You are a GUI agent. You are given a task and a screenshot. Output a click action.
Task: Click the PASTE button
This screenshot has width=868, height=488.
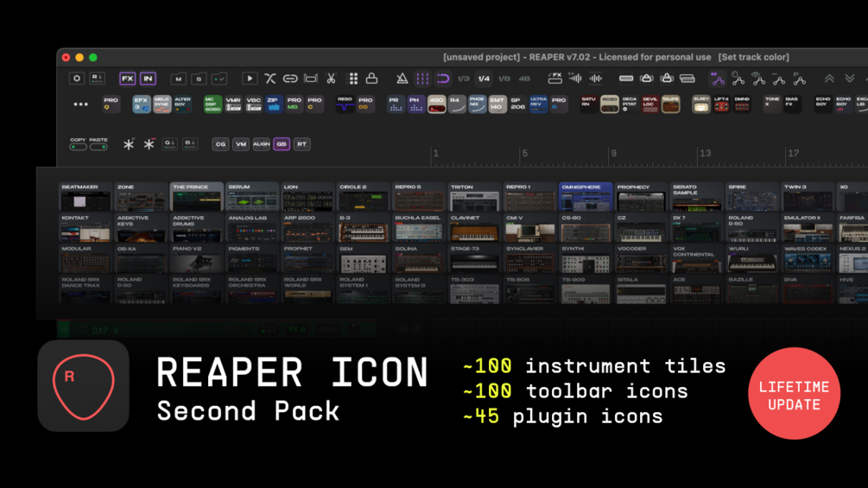point(98,144)
